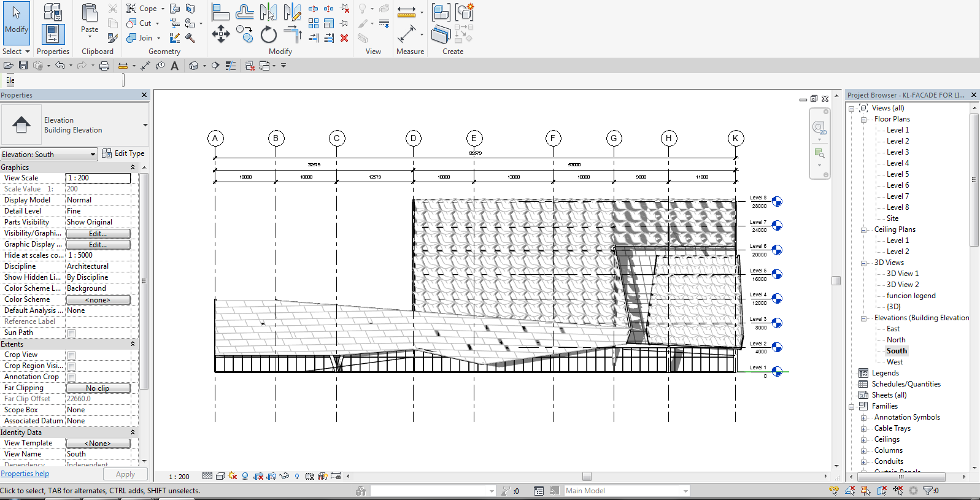
Task: Click the Undo arrow in quick access toolbar
Action: click(x=60, y=66)
